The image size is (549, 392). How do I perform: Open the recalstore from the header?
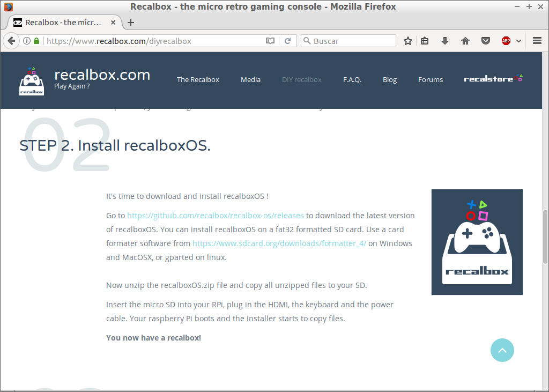pos(493,79)
